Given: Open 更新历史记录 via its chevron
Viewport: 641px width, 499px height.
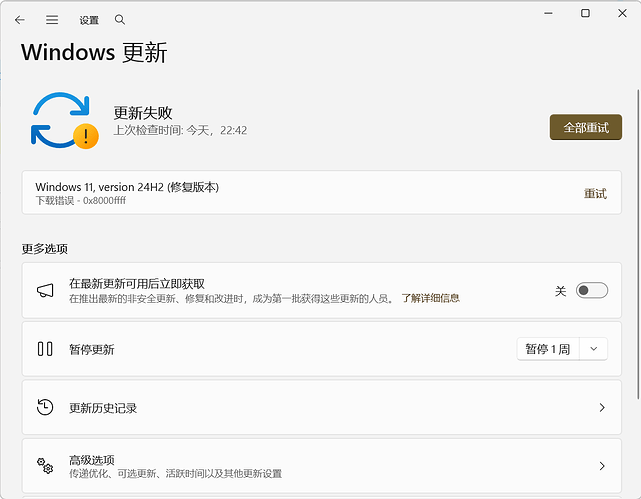Looking at the screenshot, I should click(x=602, y=407).
